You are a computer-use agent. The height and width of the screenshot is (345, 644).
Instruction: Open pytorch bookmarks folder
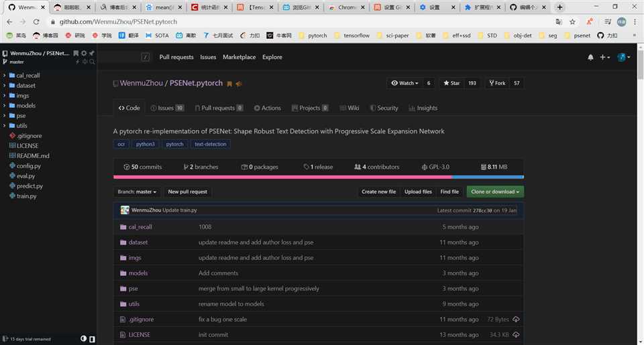(313, 36)
